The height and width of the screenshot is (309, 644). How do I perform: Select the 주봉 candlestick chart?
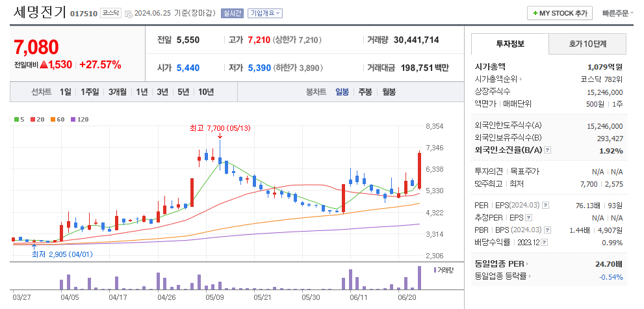[x=365, y=92]
